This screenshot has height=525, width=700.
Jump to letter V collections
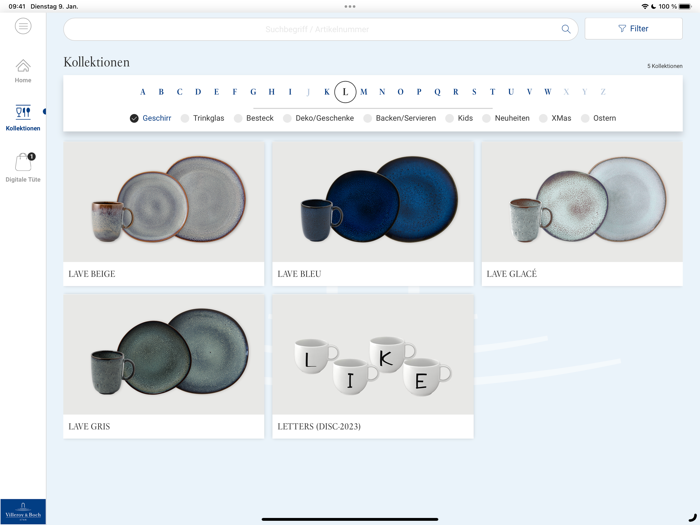point(529,92)
